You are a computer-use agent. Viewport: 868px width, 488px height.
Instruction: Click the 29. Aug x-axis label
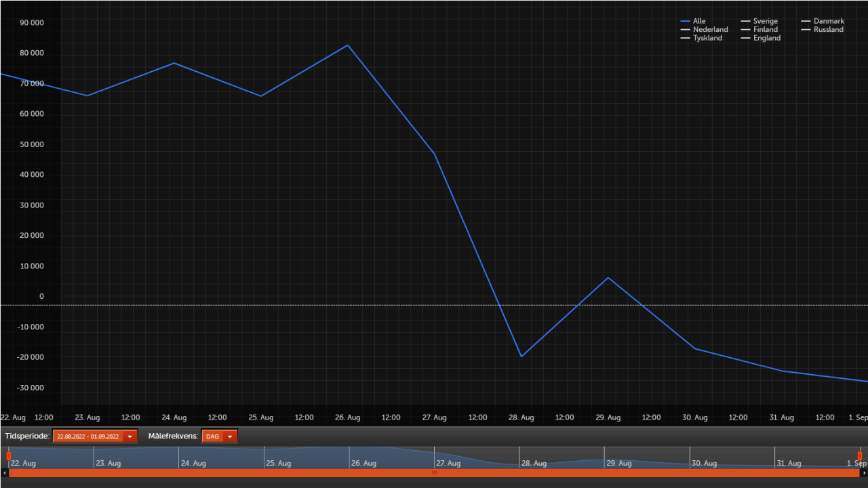click(608, 418)
